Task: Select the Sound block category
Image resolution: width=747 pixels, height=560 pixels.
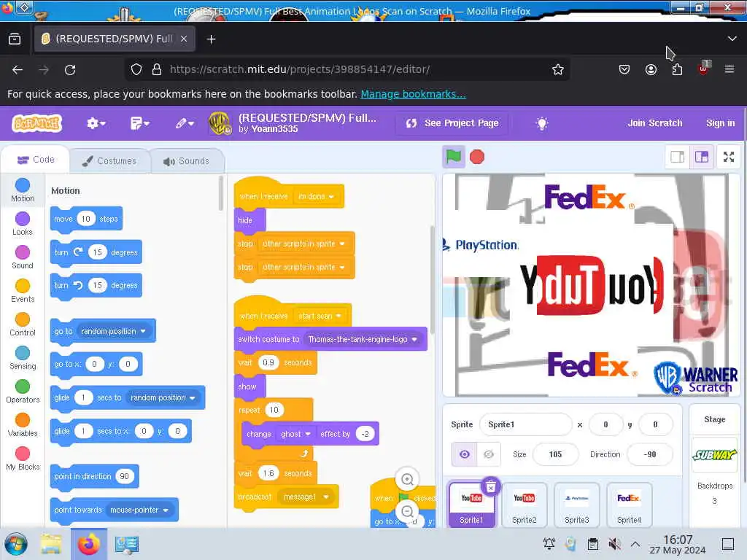Action: pos(23,257)
